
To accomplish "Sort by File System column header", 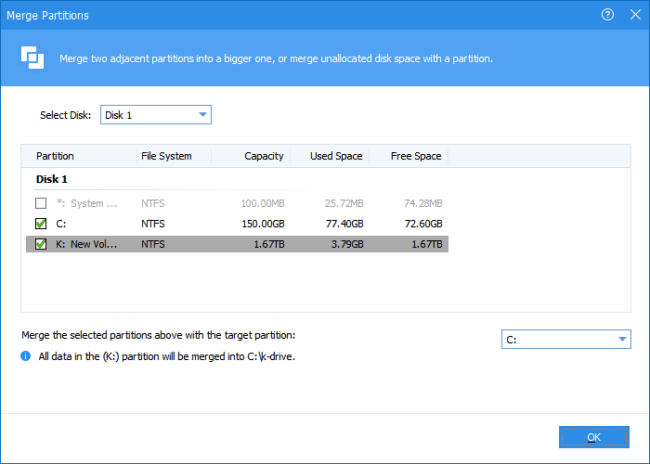I will [x=166, y=156].
